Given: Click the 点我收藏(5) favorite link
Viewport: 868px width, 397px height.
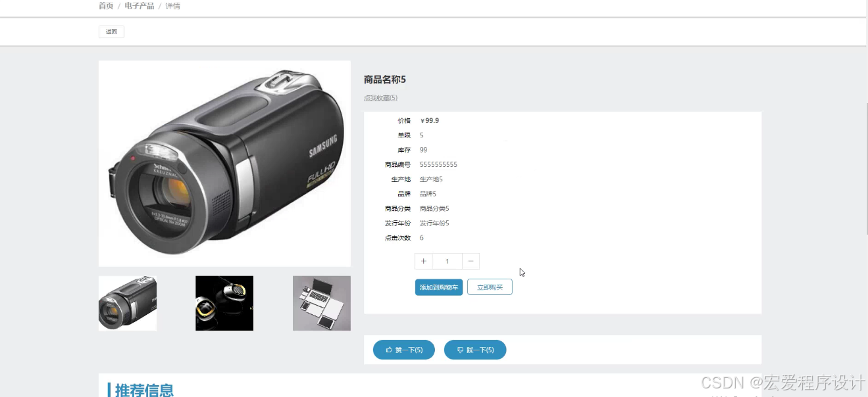Looking at the screenshot, I should (380, 98).
